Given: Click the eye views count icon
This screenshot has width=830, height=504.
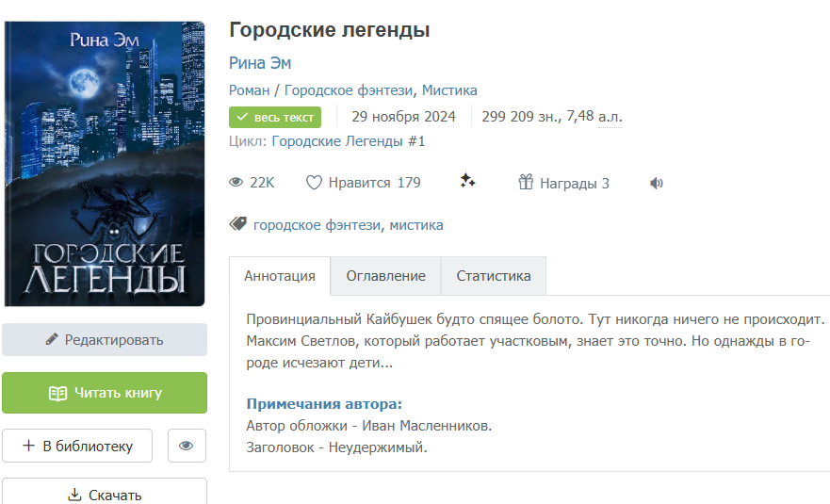Looking at the screenshot, I should pyautogui.click(x=236, y=183).
